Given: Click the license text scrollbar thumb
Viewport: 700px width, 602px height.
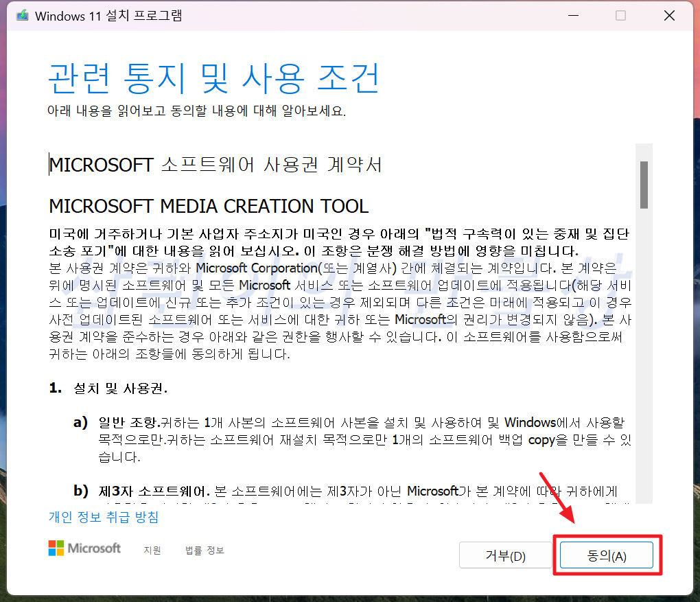Looking at the screenshot, I should pos(643,185).
